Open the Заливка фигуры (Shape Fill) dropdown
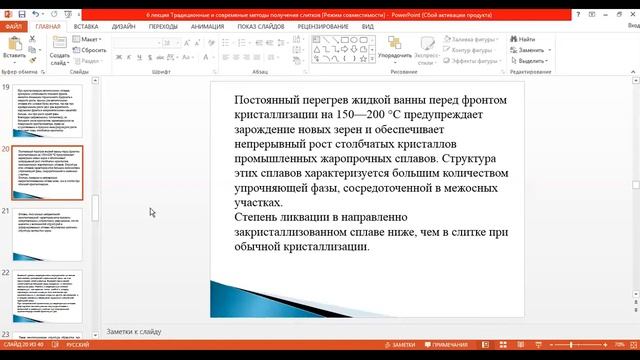This screenshot has height=360, width=640. coord(471,39)
